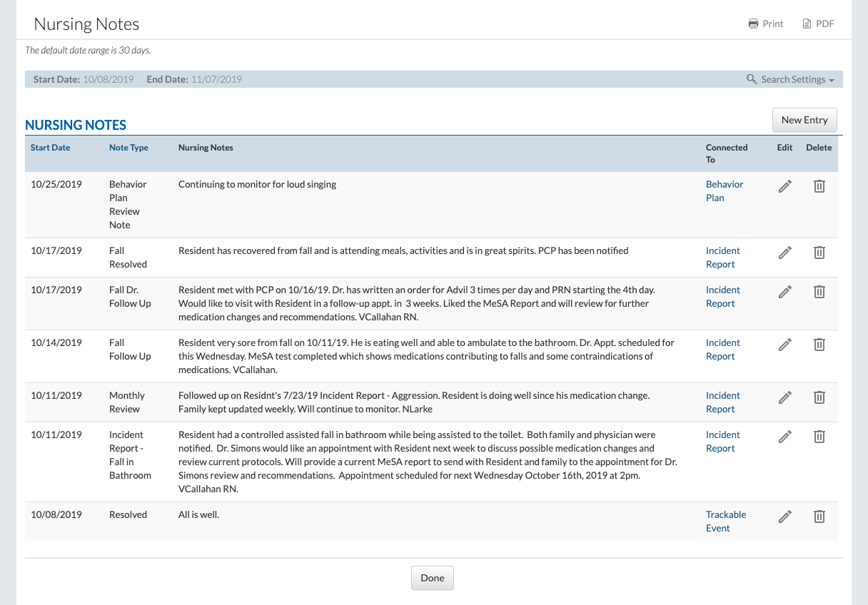Delete the 10/25/2019 Behavior Plan note
868x605 pixels.
click(819, 186)
